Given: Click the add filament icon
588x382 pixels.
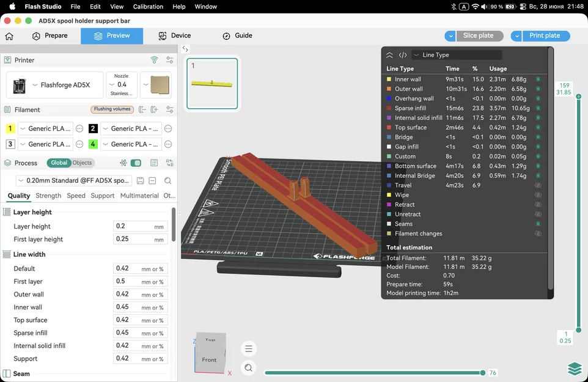Looking at the screenshot, I should (x=154, y=109).
